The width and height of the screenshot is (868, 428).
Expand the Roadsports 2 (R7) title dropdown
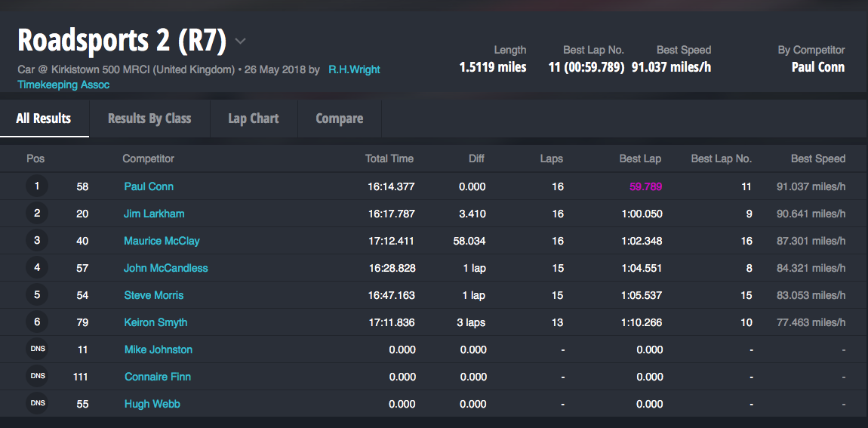pos(240,41)
